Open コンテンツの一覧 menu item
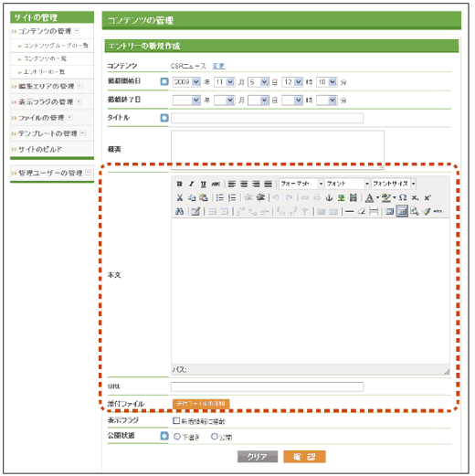 (x=45, y=58)
